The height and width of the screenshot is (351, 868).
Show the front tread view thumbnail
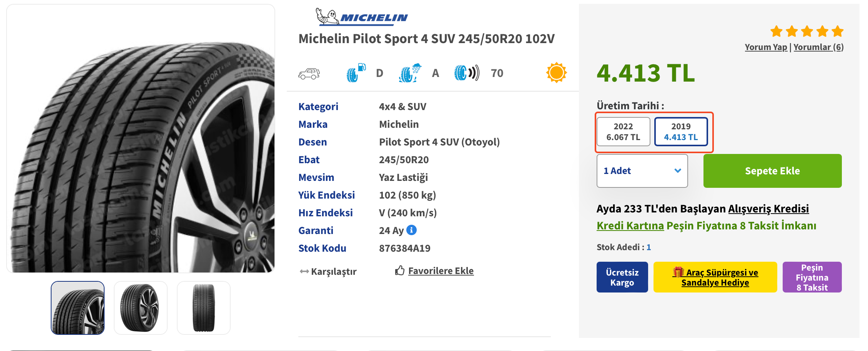[x=204, y=308]
